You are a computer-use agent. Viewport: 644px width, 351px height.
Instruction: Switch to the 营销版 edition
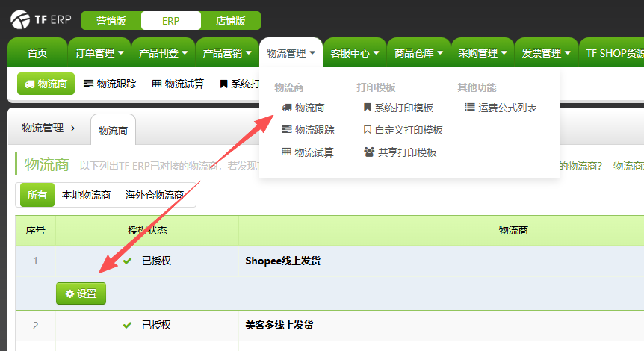point(111,20)
